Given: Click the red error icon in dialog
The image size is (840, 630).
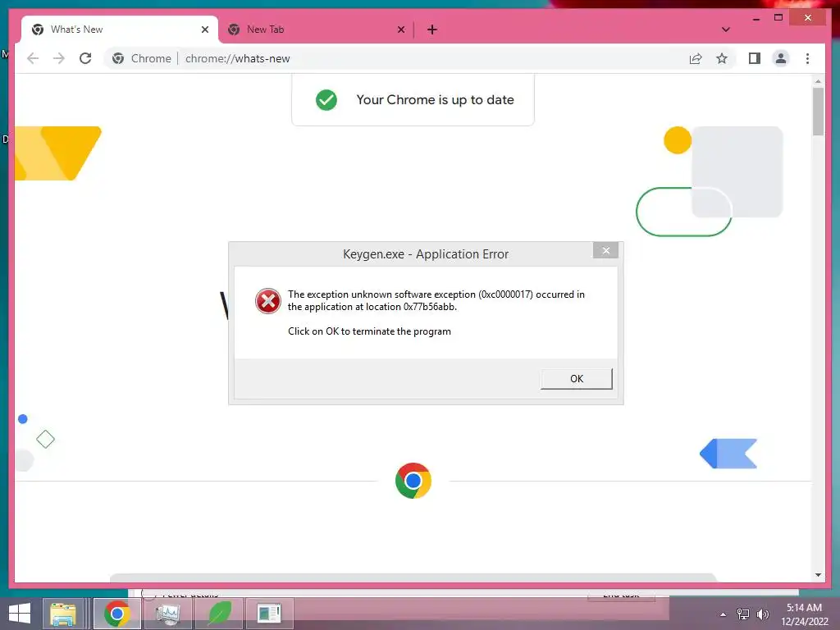Looking at the screenshot, I should pyautogui.click(x=268, y=301).
